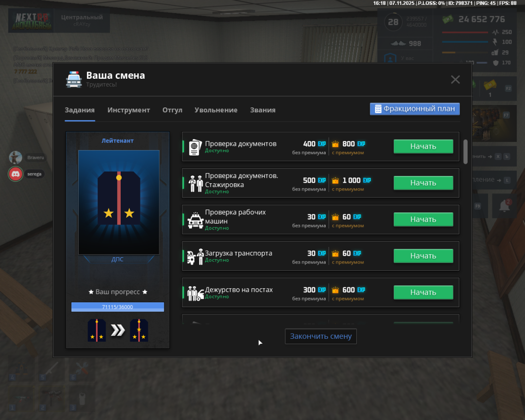Click the police car icon beside Ваша смена
The image size is (525, 420).
pyautogui.click(x=74, y=79)
